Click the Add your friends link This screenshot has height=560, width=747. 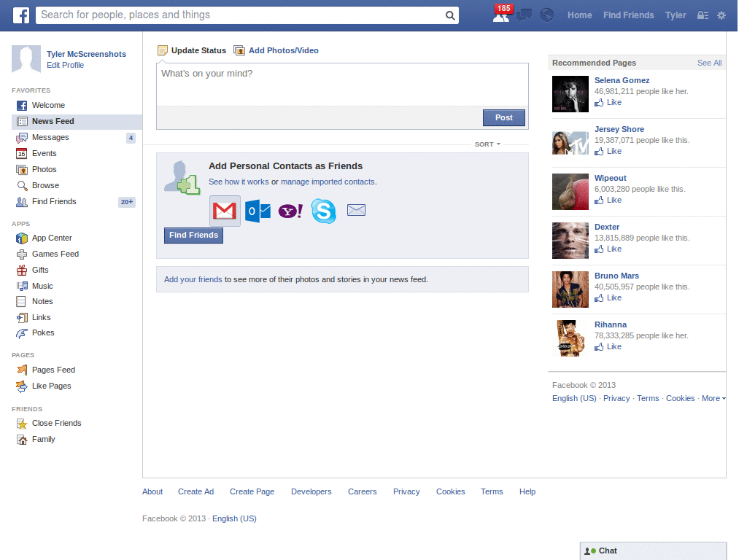coord(193,279)
